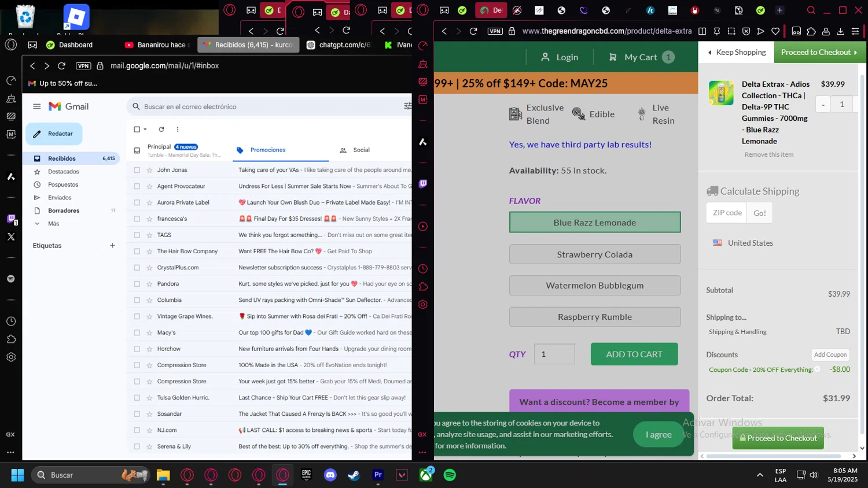Switch to the Social tab

pyautogui.click(x=361, y=150)
